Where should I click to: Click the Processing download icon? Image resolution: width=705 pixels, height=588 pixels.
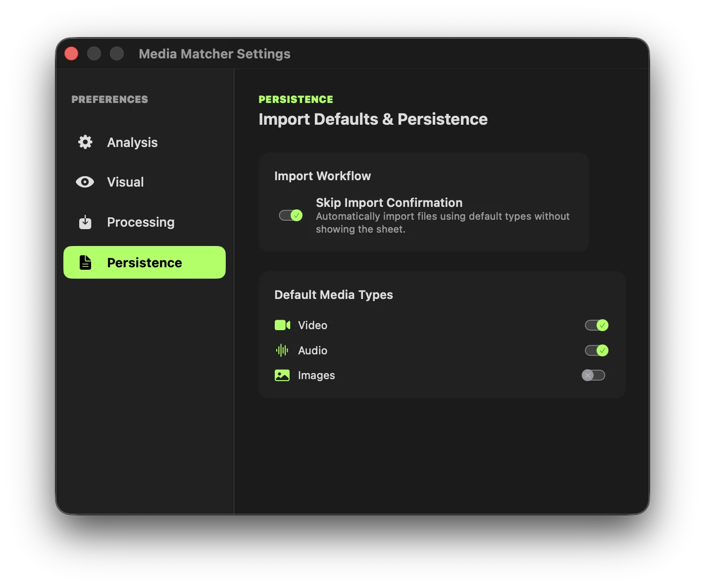[85, 222]
